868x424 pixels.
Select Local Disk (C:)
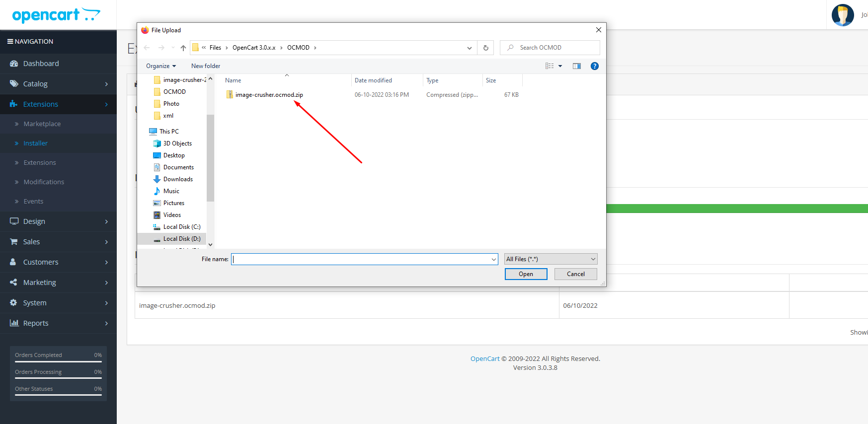tap(182, 227)
